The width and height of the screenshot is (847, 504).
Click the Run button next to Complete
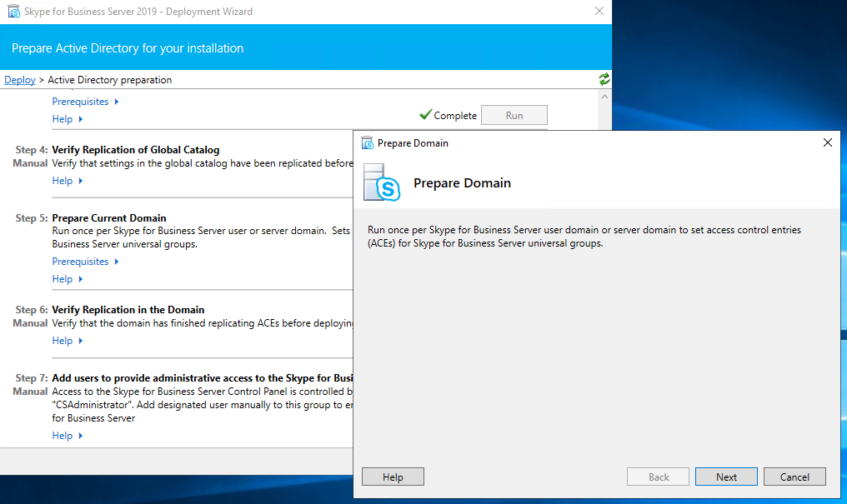click(x=514, y=115)
